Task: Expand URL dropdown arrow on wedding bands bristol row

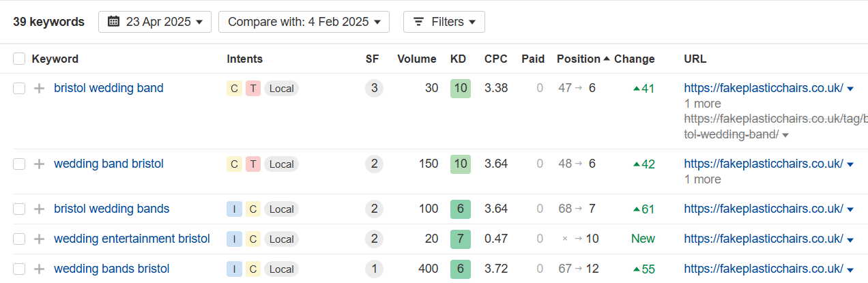Action: pos(850,270)
